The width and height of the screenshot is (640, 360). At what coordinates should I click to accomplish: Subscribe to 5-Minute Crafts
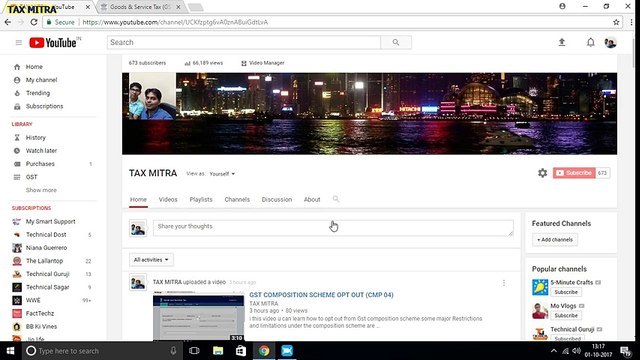tap(566, 292)
